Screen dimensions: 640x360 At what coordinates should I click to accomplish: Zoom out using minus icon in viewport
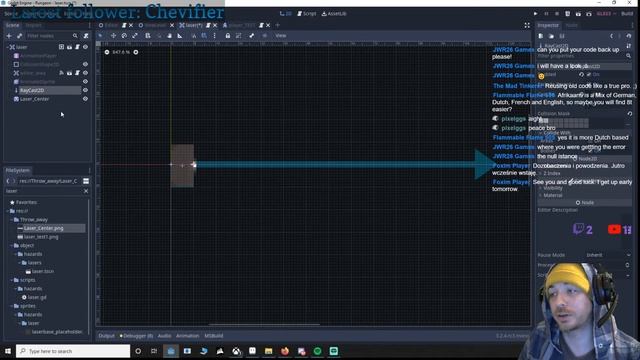tap(107, 52)
